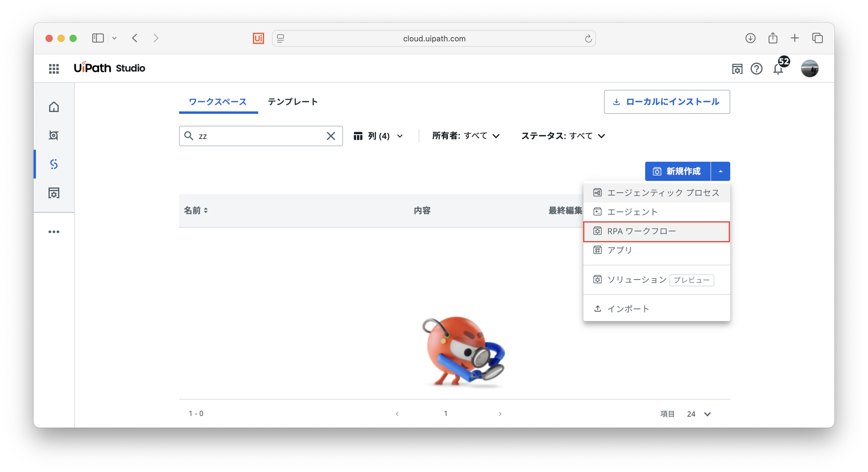868x472 pixels.
Task: Click the page settings icon in address bar
Action: [280, 39]
